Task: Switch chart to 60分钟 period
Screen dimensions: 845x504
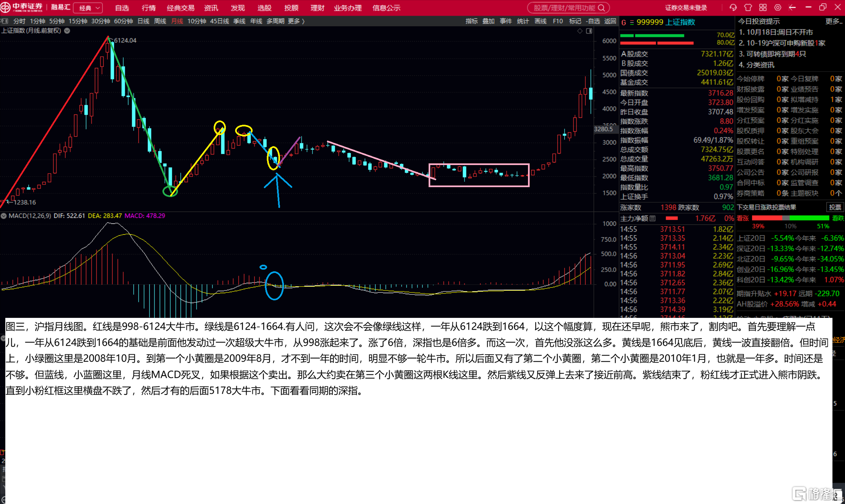Action: [123, 21]
